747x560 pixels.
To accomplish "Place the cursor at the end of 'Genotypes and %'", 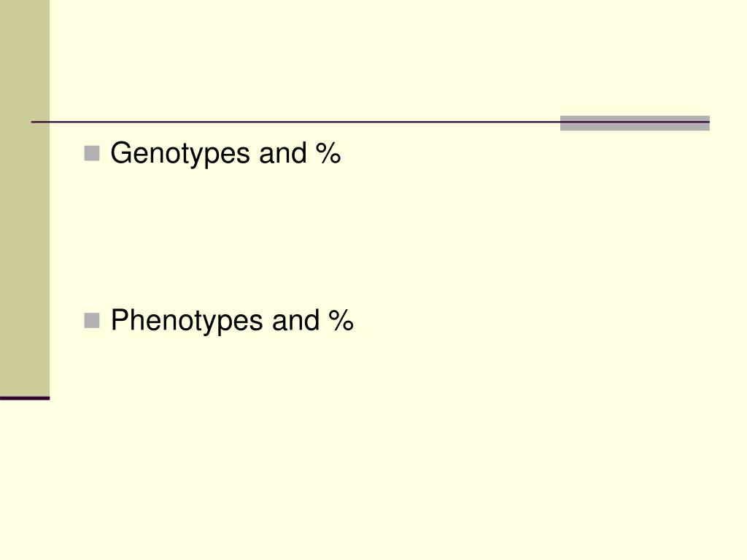I will tap(342, 153).
